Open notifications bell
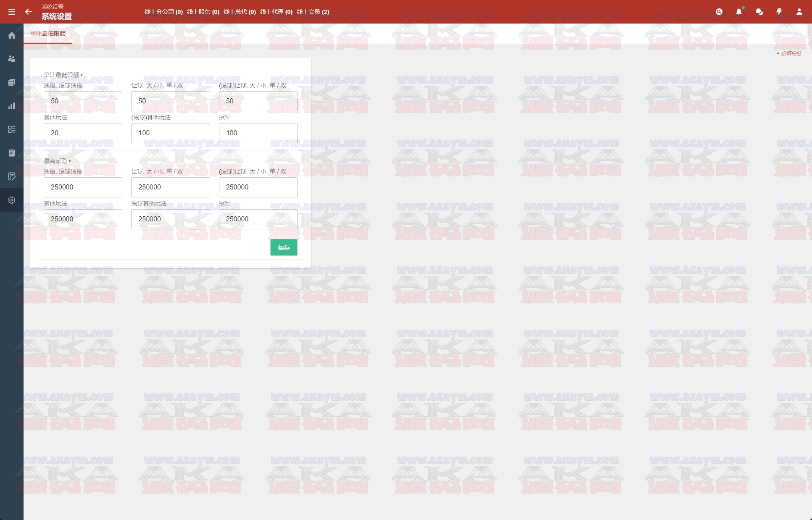 [x=739, y=12]
